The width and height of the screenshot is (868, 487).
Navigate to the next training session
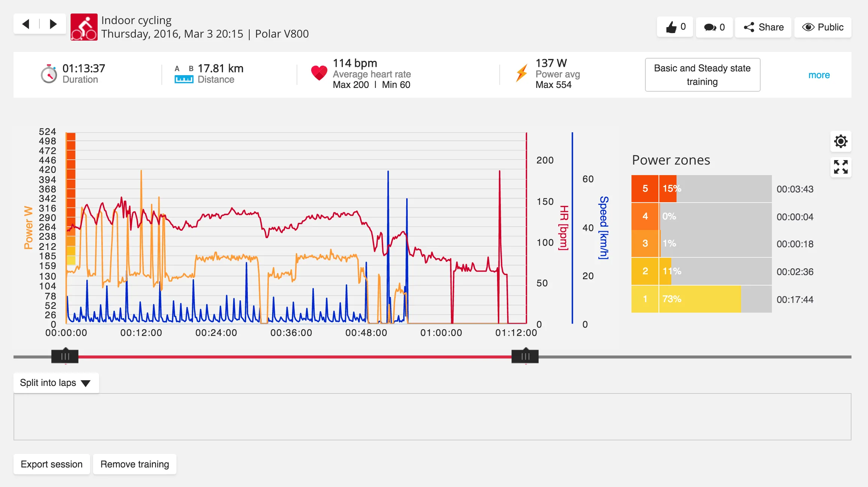point(53,23)
